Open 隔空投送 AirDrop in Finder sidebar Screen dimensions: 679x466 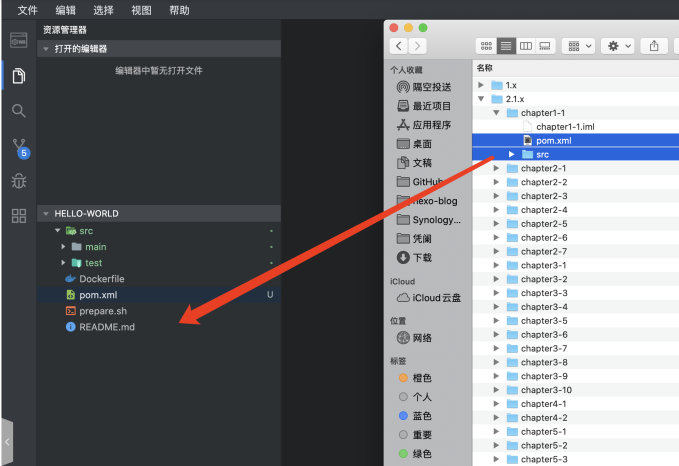tap(424, 87)
